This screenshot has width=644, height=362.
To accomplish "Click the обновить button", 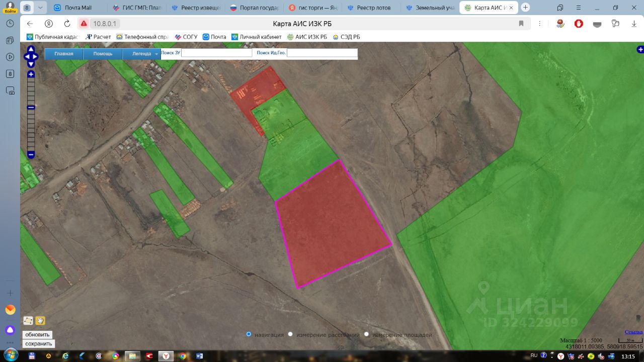I will coord(38,334).
